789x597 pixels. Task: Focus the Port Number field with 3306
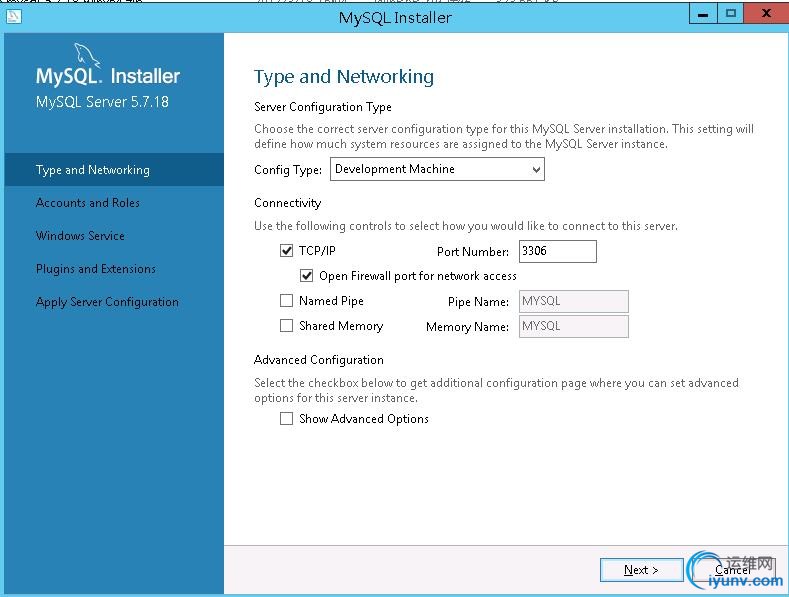pyautogui.click(x=558, y=251)
